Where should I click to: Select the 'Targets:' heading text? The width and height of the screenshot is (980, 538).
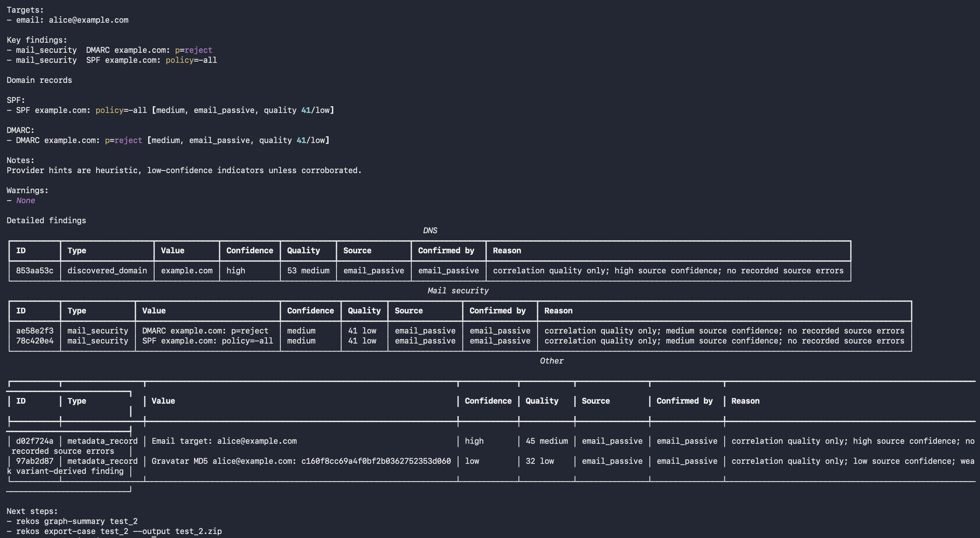click(x=25, y=10)
